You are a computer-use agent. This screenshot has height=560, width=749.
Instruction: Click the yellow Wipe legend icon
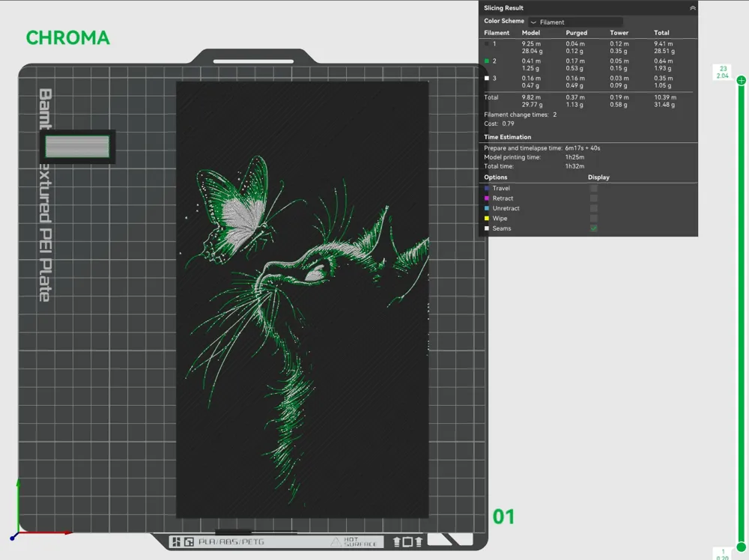[487, 218]
